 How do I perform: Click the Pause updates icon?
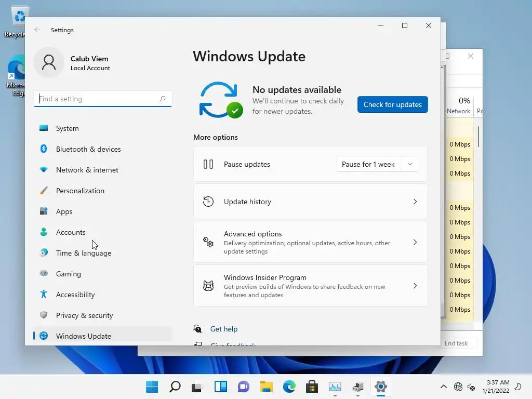pos(208,164)
